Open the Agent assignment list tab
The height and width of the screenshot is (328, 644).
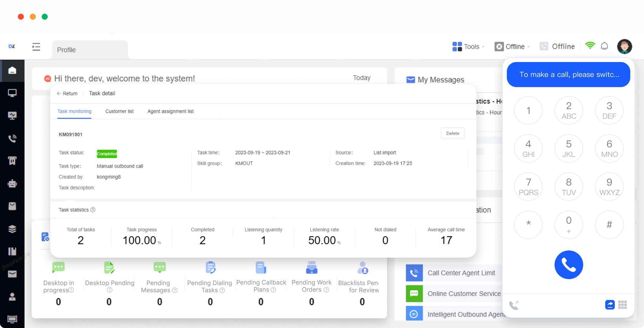click(x=170, y=111)
